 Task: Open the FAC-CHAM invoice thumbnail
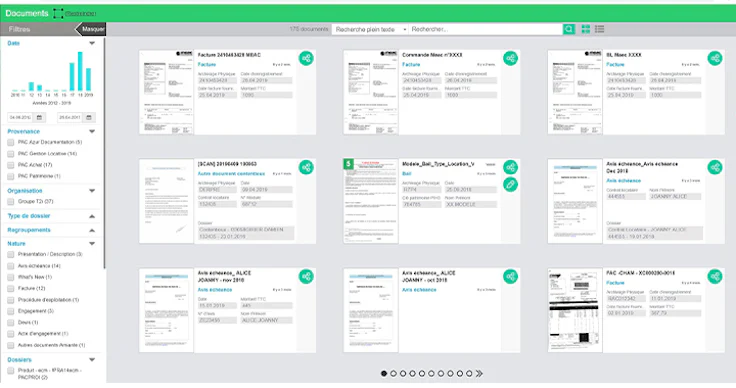(575, 310)
